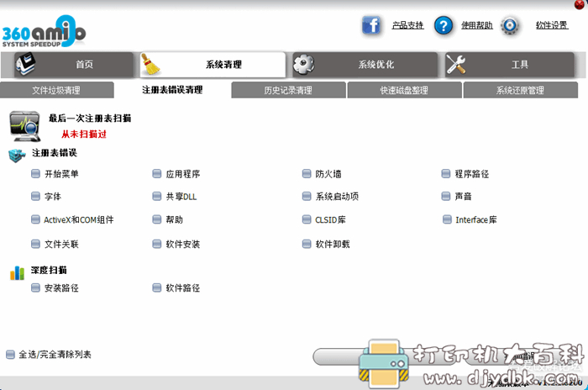The image size is (588, 390).
Task: Click the gear icon on 系统优化 tab
Action: 303,64
